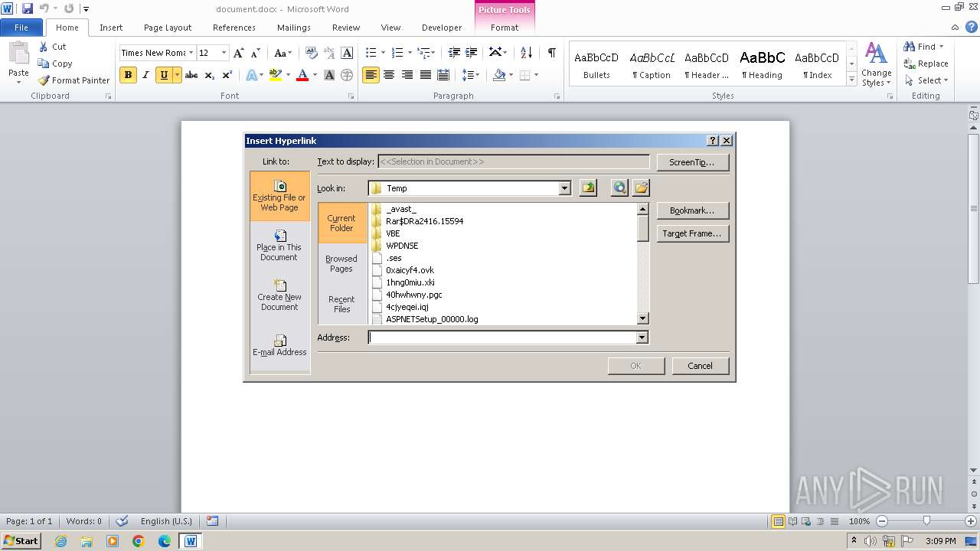Viewport: 980px width, 551px height.
Task: Click the zoom slider handle
Action: [926, 521]
